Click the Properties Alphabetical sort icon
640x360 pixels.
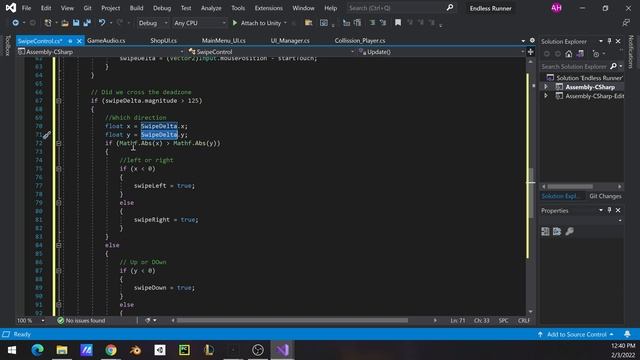pyautogui.click(x=557, y=231)
